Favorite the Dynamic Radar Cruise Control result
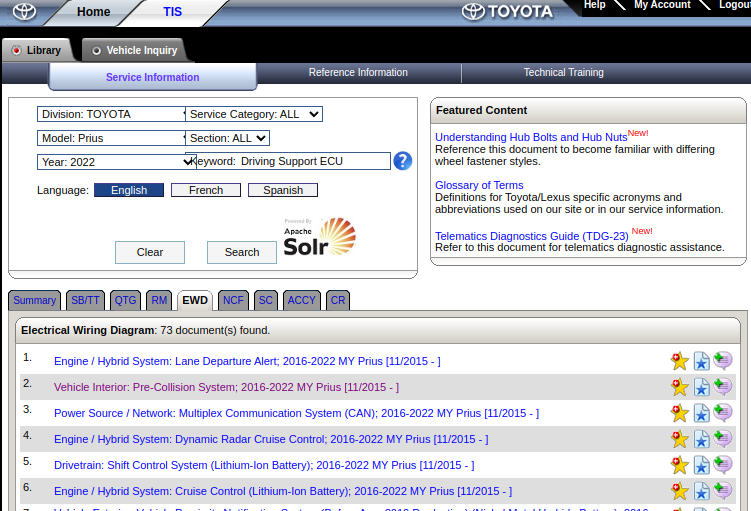This screenshot has width=751, height=511. tap(679, 439)
